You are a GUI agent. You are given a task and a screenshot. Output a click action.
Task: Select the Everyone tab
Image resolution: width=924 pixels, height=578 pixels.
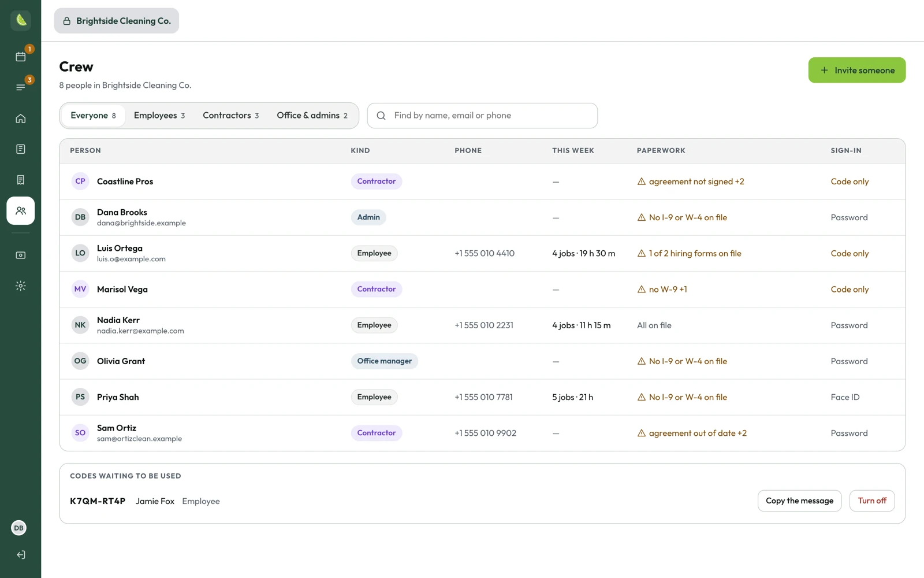pos(93,116)
